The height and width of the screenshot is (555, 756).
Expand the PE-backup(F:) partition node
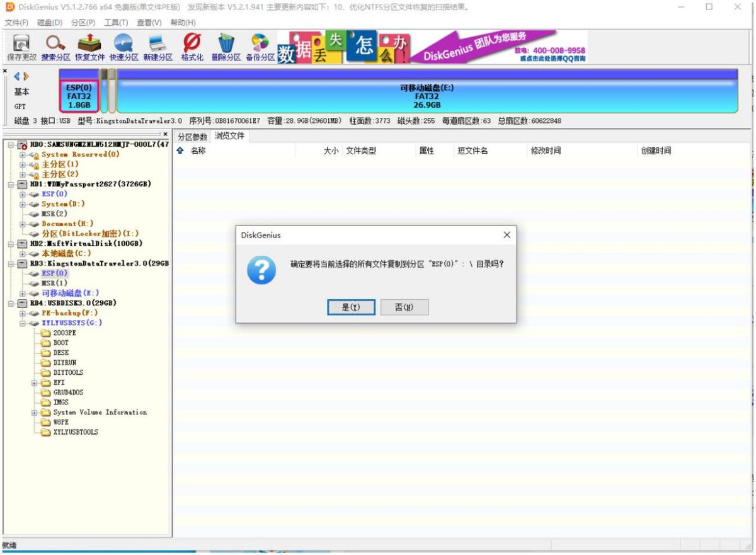point(23,313)
